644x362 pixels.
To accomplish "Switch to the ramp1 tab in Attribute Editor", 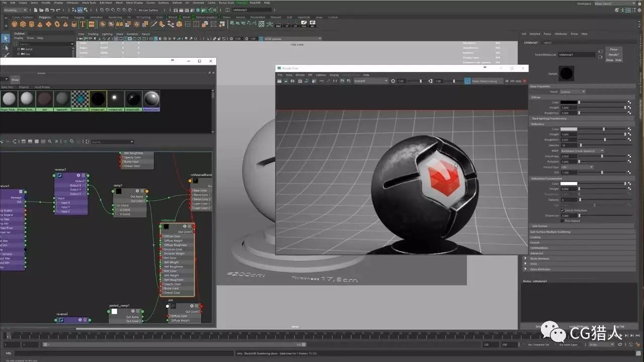I will point(547,43).
